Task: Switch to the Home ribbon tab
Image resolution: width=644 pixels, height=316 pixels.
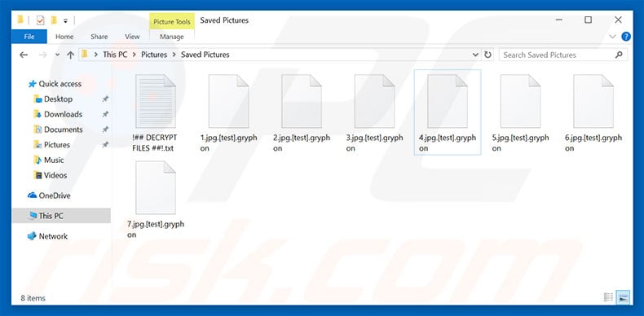Action: click(x=64, y=37)
